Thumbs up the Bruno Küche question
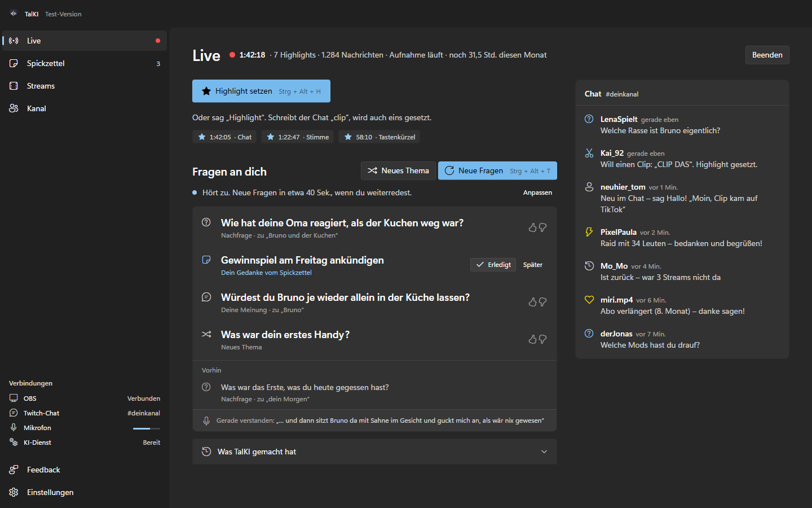The height and width of the screenshot is (508, 812). [532, 302]
